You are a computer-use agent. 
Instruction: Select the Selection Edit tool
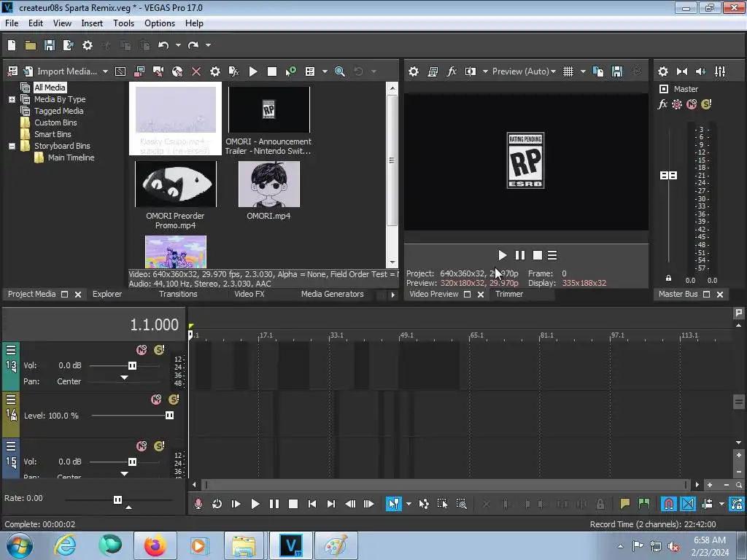(442, 504)
